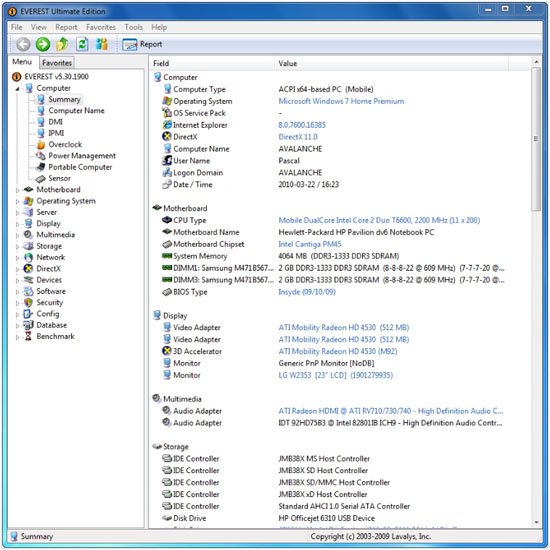Screen dimensions: 550x550
Task: Select IPMI in the Computer tree
Action: (56, 133)
